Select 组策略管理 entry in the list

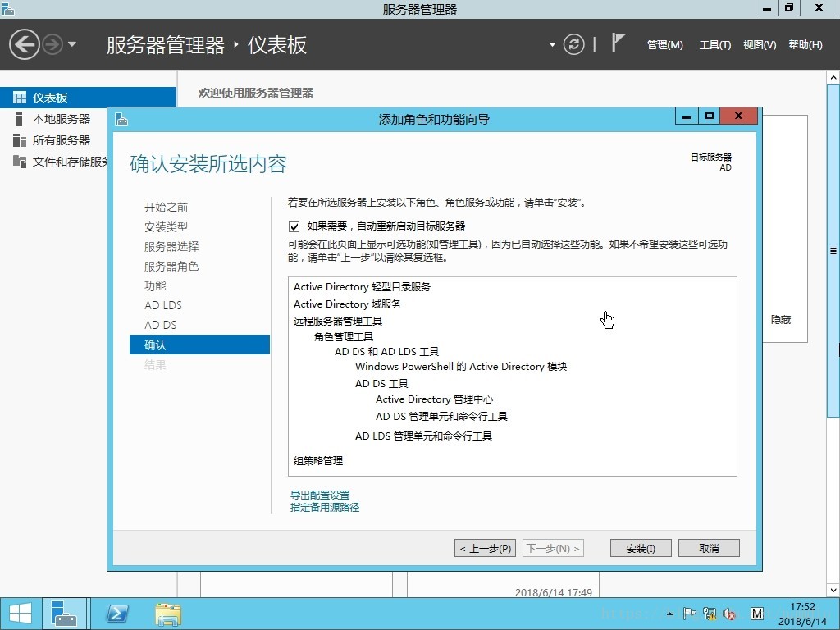pyautogui.click(x=318, y=461)
